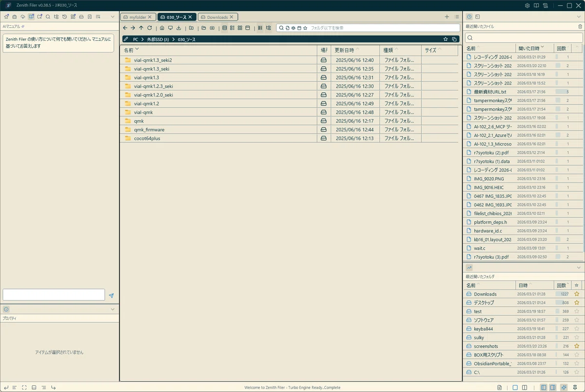Click the AI manual chat input box
Image resolution: width=585 pixels, height=392 pixels.
pyautogui.click(x=54, y=295)
